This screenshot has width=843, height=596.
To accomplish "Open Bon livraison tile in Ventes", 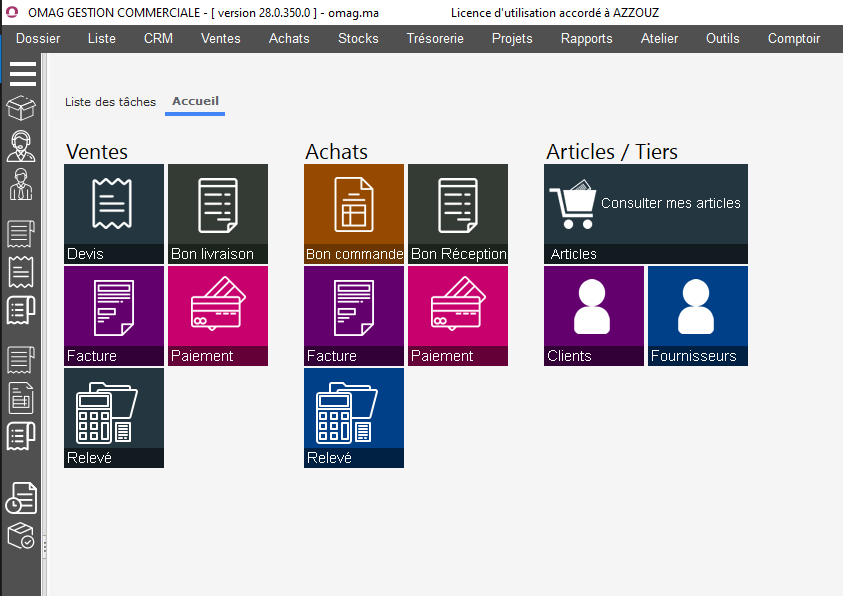I will [x=218, y=214].
